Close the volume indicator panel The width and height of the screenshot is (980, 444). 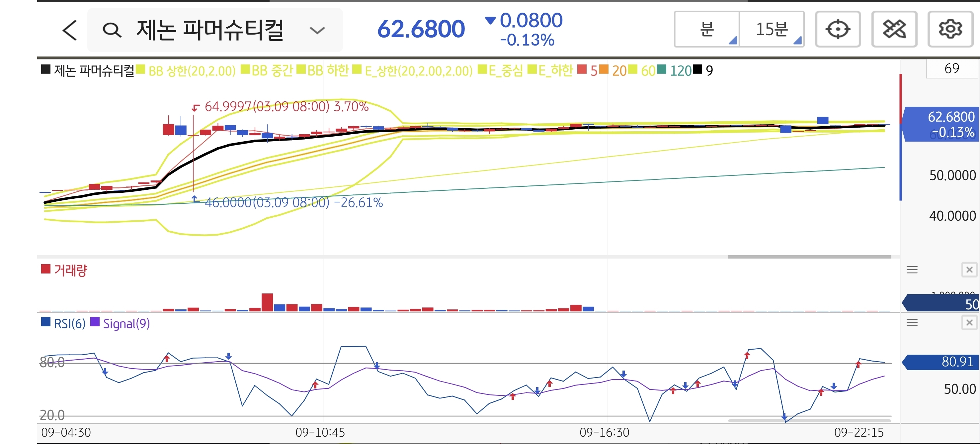(969, 270)
